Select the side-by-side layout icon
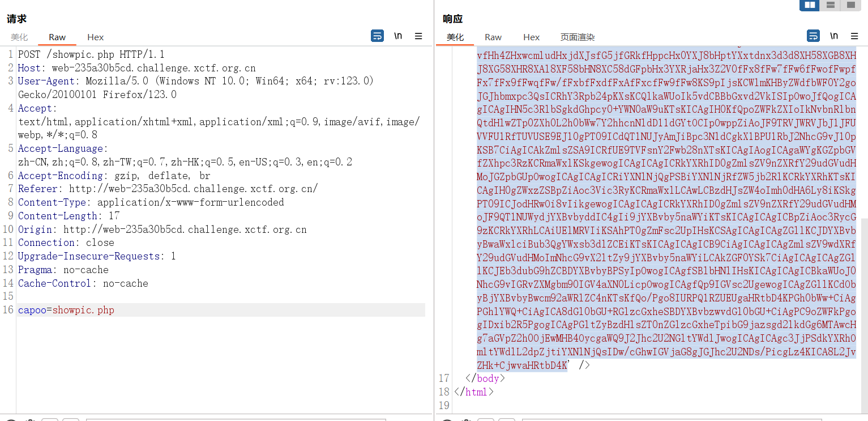This screenshot has width=868, height=421. coord(810,5)
